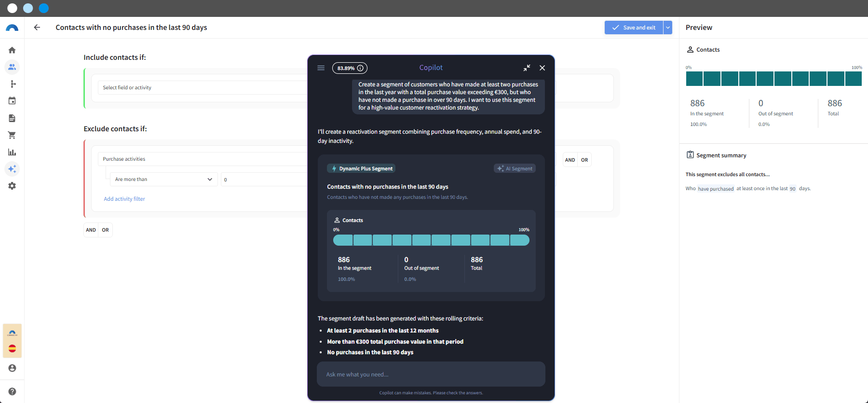This screenshot has width=868, height=403.
Task: Open the shopping cart icon in the sidebar
Action: point(12,135)
